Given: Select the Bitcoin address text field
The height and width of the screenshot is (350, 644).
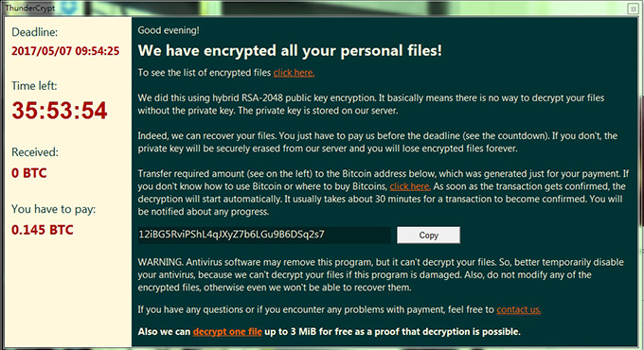Looking at the screenshot, I should [264, 235].
